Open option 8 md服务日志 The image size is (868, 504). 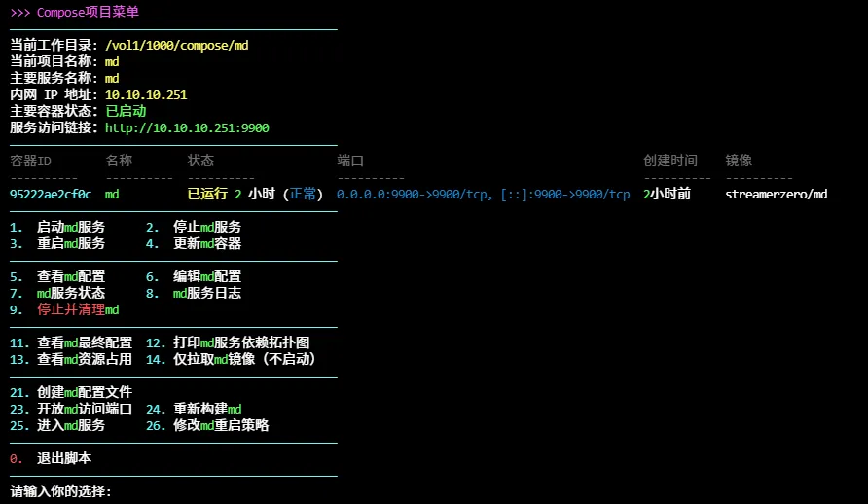(206, 293)
